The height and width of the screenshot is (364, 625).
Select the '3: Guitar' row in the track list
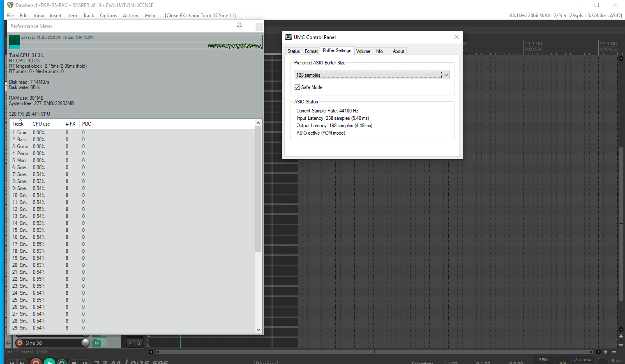point(132,147)
